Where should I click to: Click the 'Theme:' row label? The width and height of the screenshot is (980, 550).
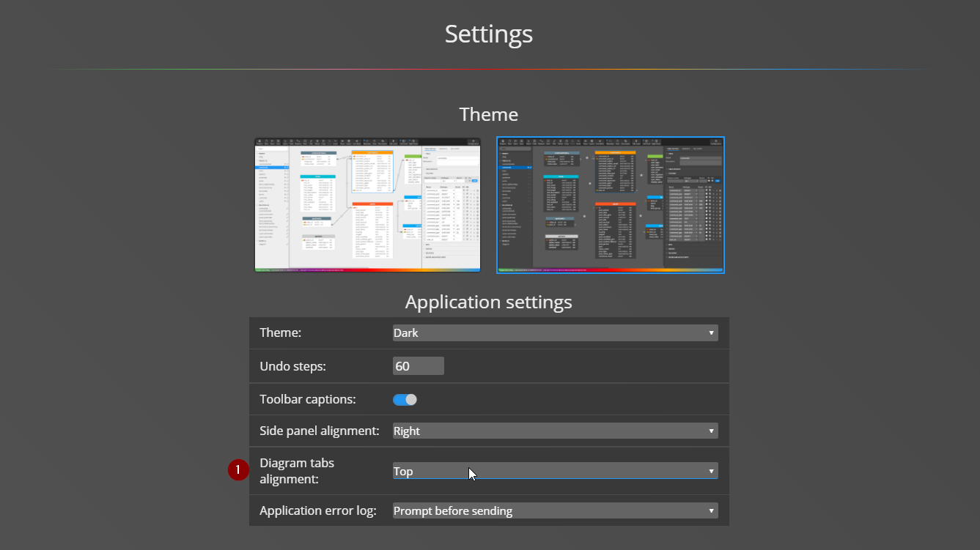(281, 332)
